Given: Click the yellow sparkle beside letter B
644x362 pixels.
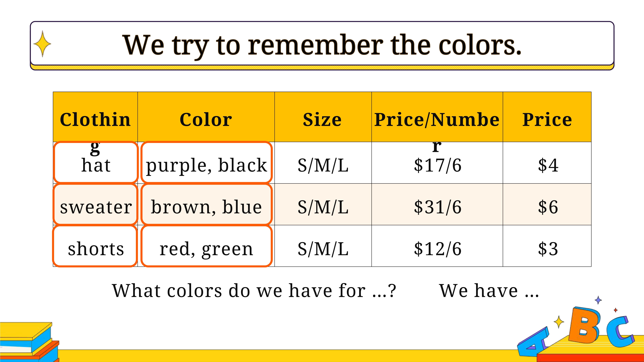Looking at the screenshot, I should pyautogui.click(x=559, y=322).
